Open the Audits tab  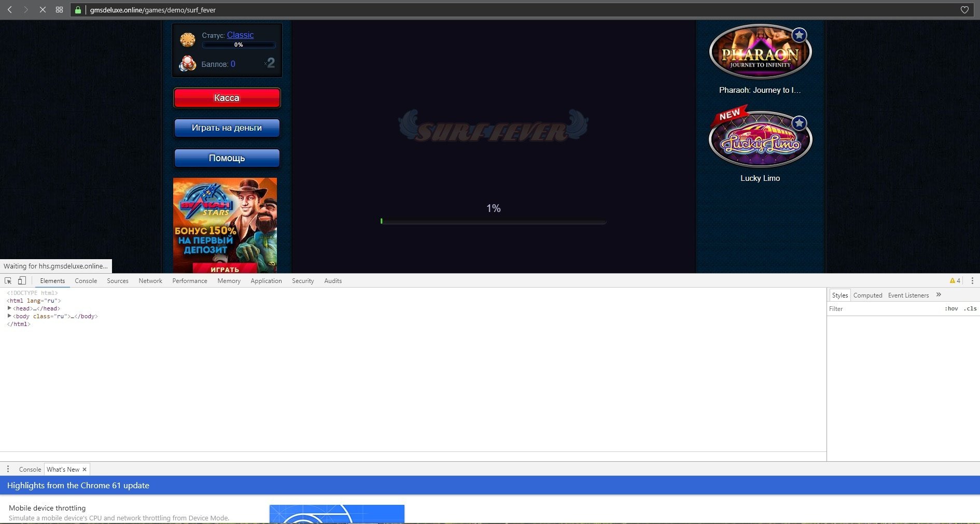pyautogui.click(x=333, y=280)
